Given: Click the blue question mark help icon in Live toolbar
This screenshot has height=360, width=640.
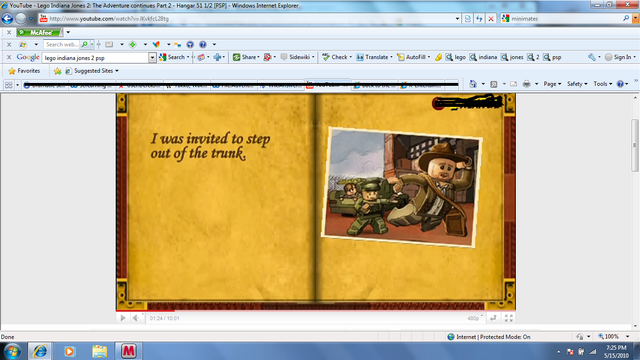Looking at the screenshot, I should (x=203, y=44).
